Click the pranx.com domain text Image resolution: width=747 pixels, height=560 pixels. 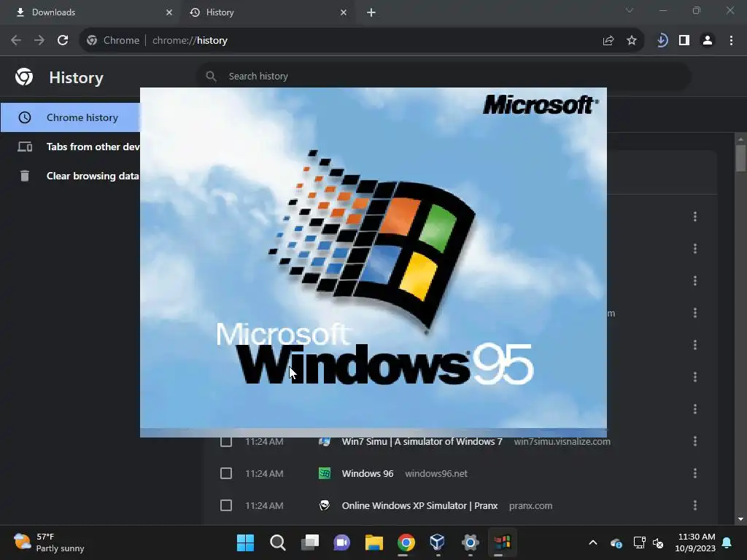(x=531, y=506)
